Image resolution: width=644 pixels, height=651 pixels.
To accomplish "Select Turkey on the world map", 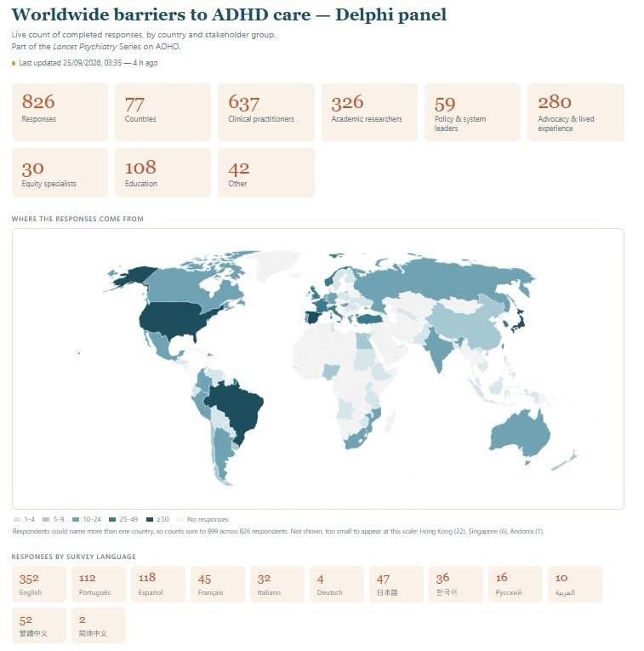I will [370, 319].
